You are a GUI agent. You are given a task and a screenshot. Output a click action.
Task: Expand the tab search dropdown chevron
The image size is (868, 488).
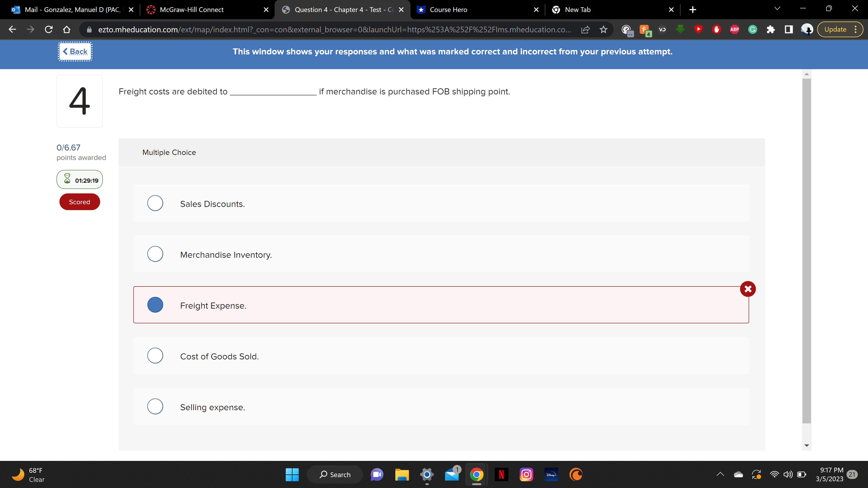pos(777,9)
